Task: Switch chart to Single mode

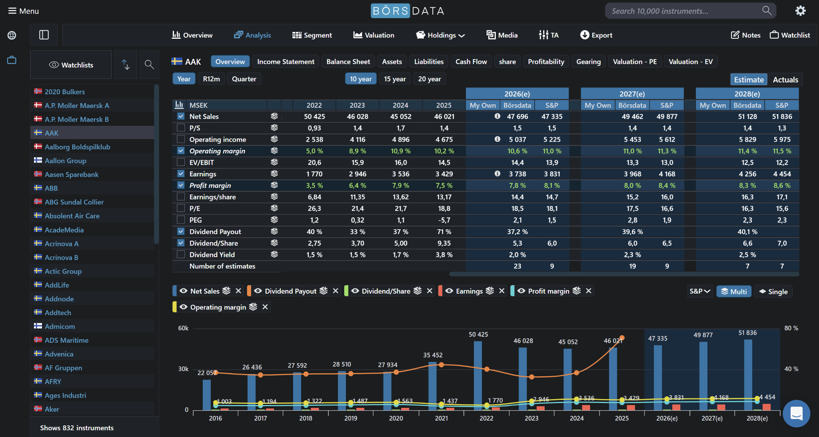Action: click(773, 291)
